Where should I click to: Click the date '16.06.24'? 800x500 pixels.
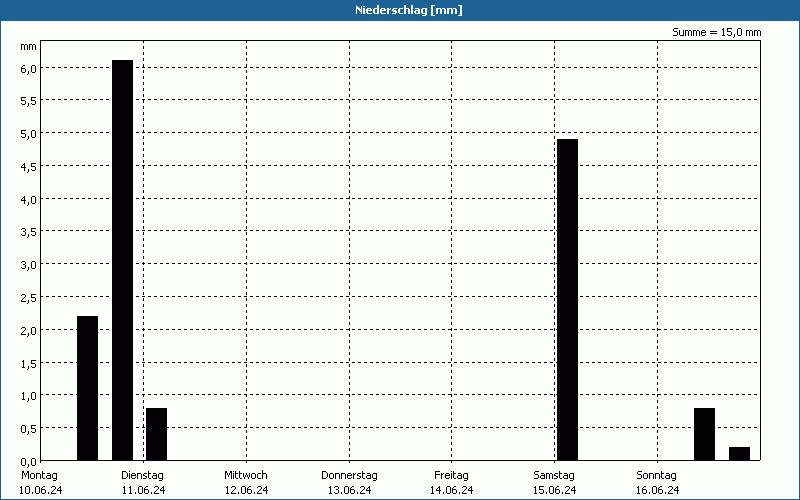point(658,490)
